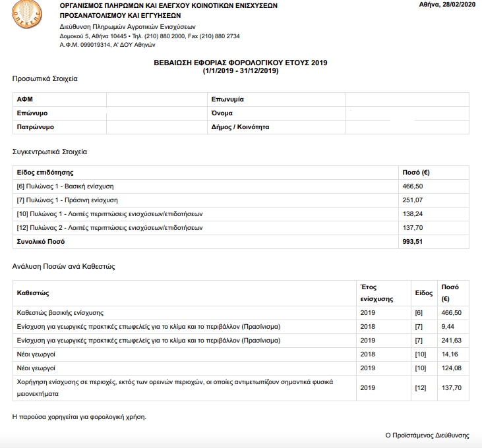The width and height of the screenshot is (482, 448).
Task: Click the empty value cell next to ΑΦΜ
Action: 155,99
